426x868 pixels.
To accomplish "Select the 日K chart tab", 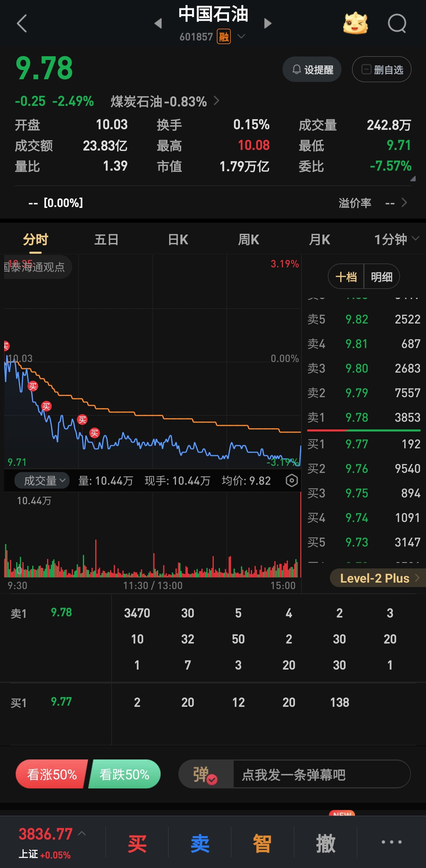I will [x=178, y=240].
